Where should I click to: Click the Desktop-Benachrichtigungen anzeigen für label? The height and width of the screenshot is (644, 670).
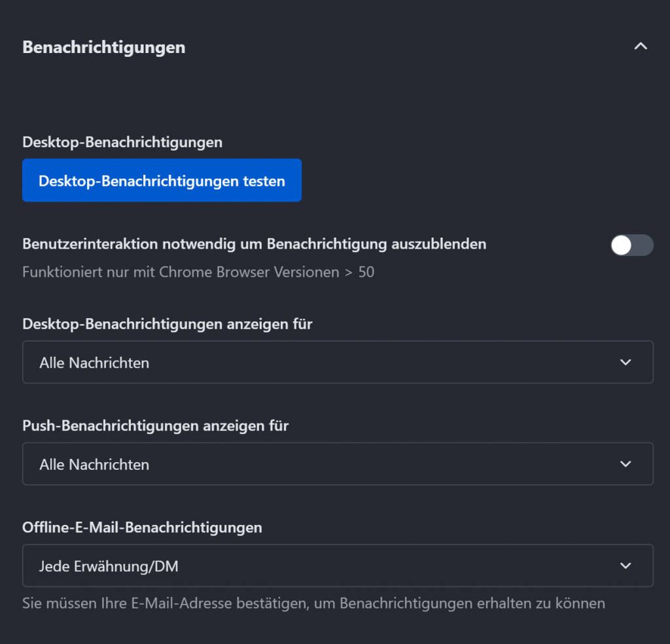(167, 324)
